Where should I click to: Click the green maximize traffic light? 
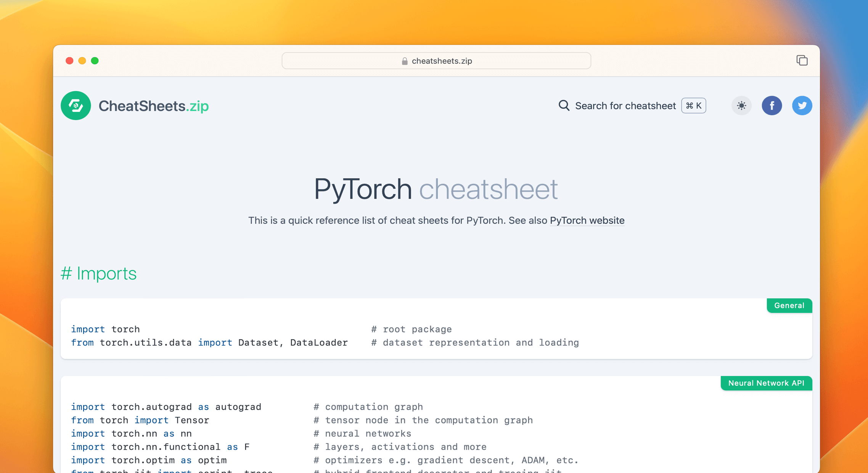coord(95,61)
